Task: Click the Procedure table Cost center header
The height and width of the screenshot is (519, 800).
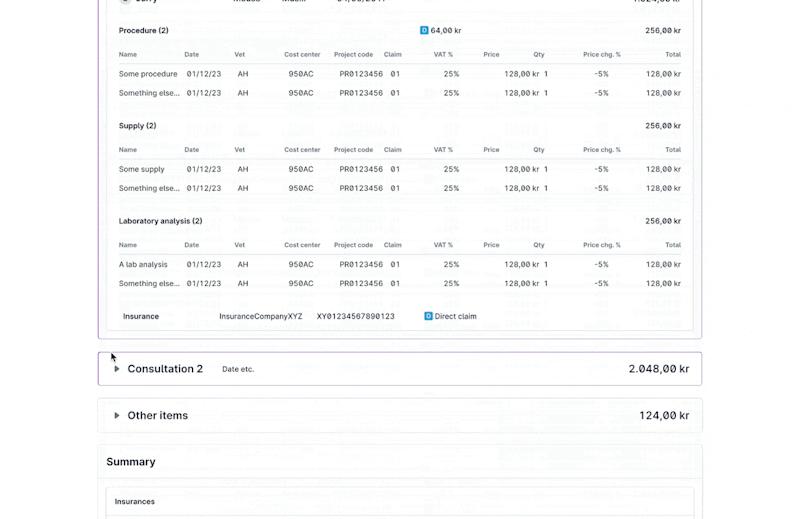Action: click(302, 54)
